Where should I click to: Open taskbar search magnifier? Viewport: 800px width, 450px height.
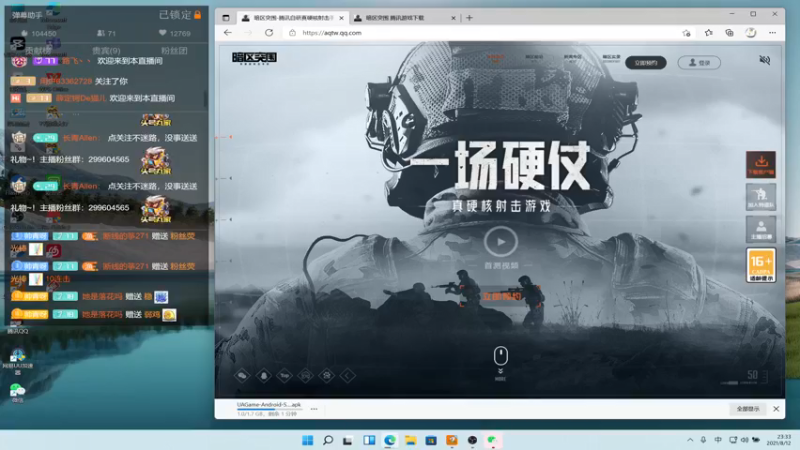coord(328,440)
